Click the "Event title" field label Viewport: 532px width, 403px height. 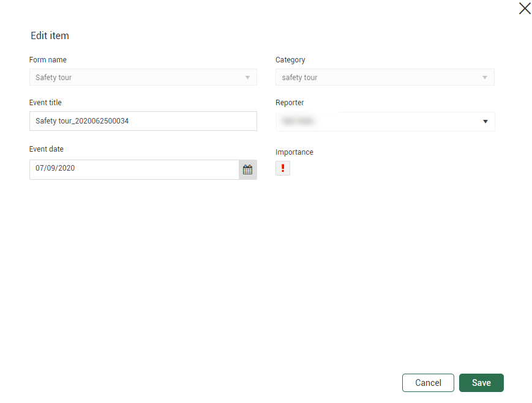(x=45, y=103)
